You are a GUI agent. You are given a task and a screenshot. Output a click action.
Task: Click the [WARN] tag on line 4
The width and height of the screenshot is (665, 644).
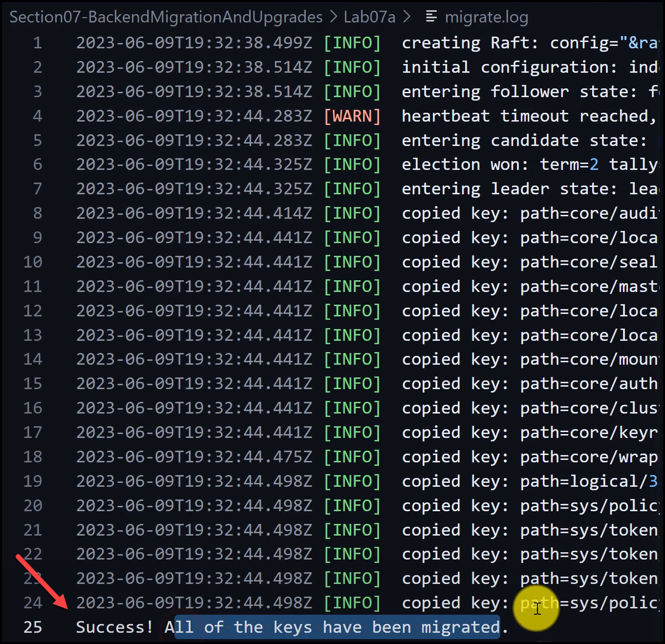point(352,116)
